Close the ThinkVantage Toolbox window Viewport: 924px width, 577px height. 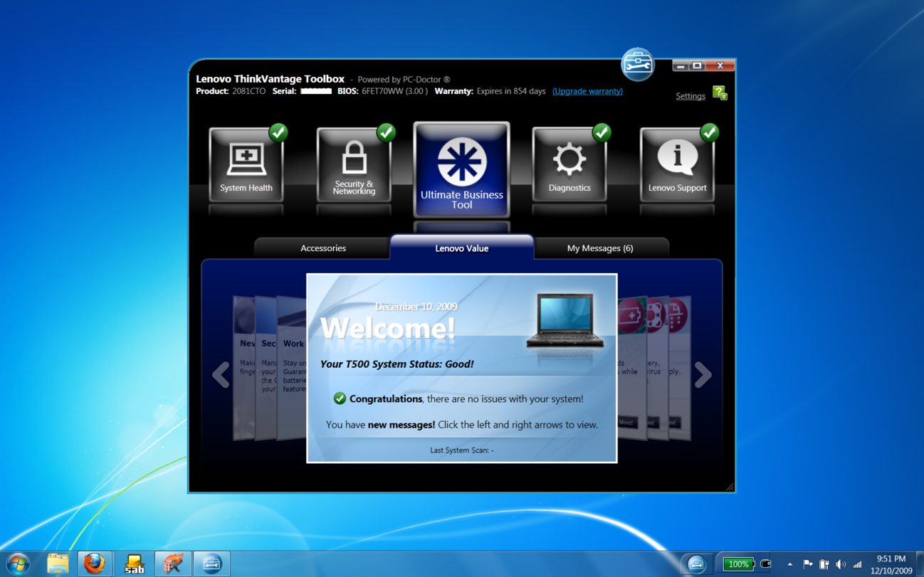click(720, 65)
